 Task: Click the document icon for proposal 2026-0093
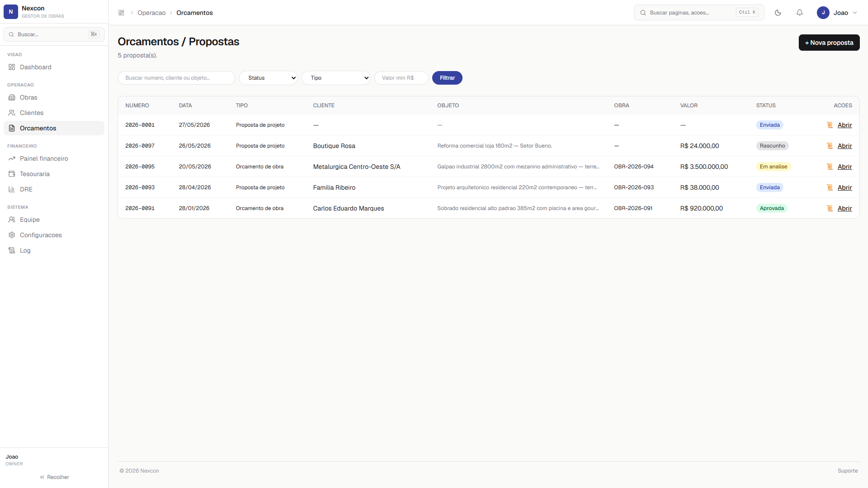830,187
